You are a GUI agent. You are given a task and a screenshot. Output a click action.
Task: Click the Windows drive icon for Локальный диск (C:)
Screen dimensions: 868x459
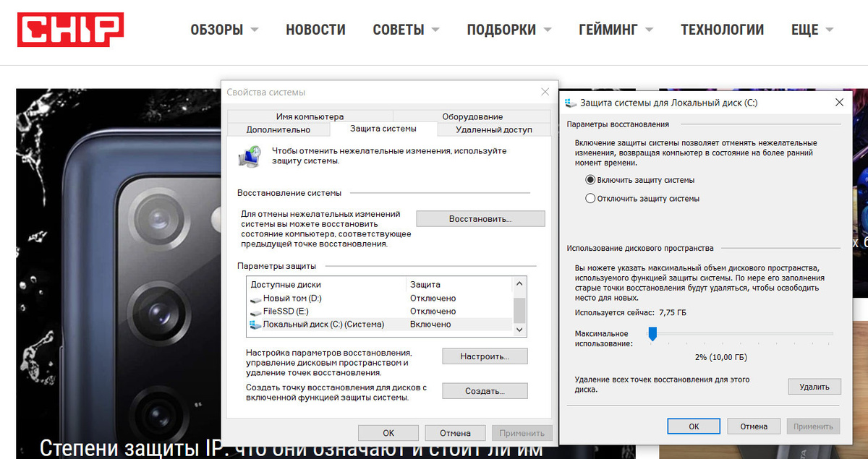click(x=255, y=325)
